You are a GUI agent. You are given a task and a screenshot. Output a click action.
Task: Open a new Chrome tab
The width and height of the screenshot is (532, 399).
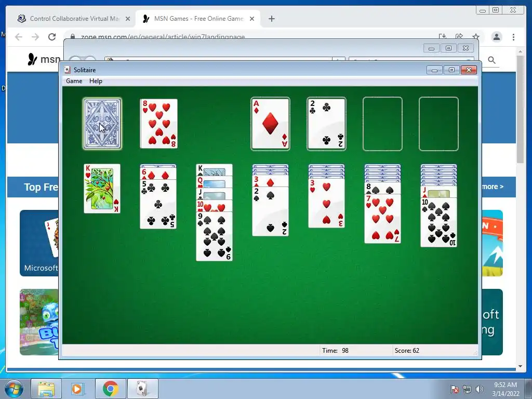271,19
